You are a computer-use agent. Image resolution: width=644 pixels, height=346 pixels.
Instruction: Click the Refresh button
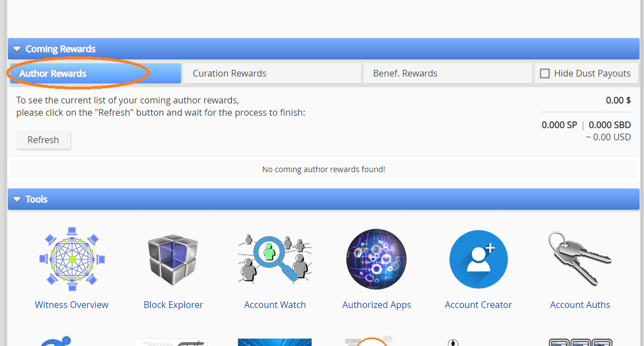(x=43, y=140)
